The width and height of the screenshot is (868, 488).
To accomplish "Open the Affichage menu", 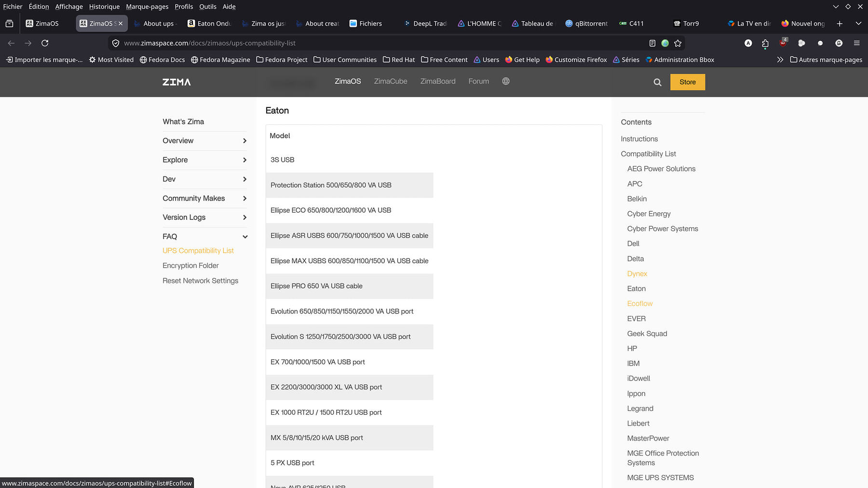I will 69,7.
